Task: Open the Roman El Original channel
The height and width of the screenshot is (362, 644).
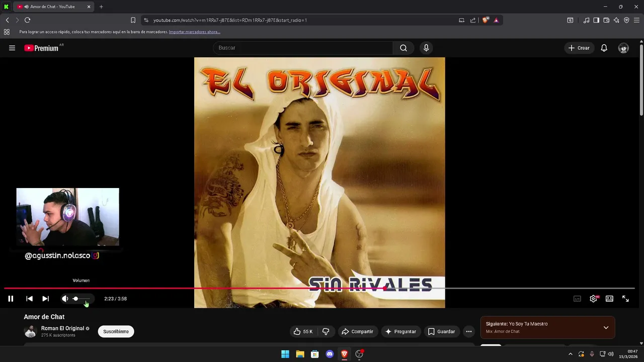Action: click(62, 328)
